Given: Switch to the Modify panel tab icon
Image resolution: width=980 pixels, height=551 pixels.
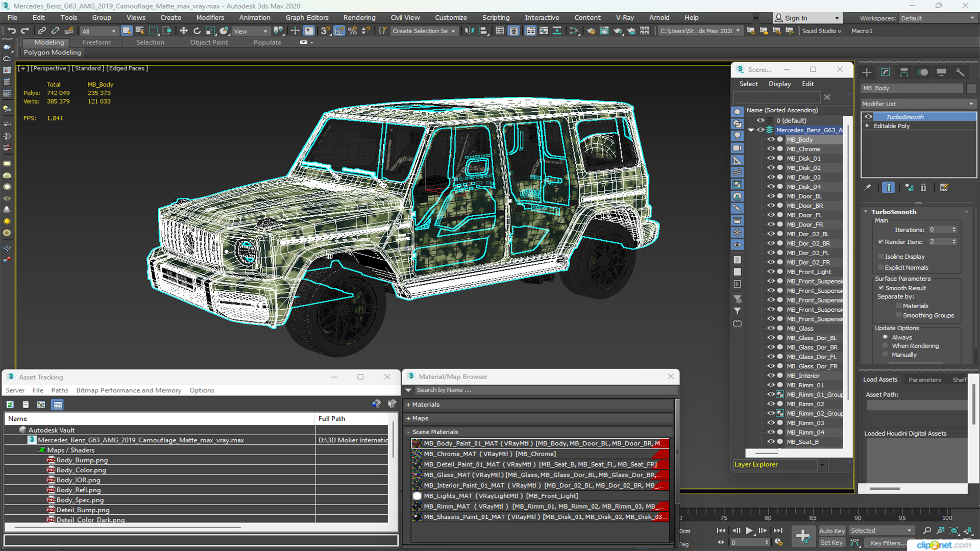Looking at the screenshot, I should pos(886,72).
